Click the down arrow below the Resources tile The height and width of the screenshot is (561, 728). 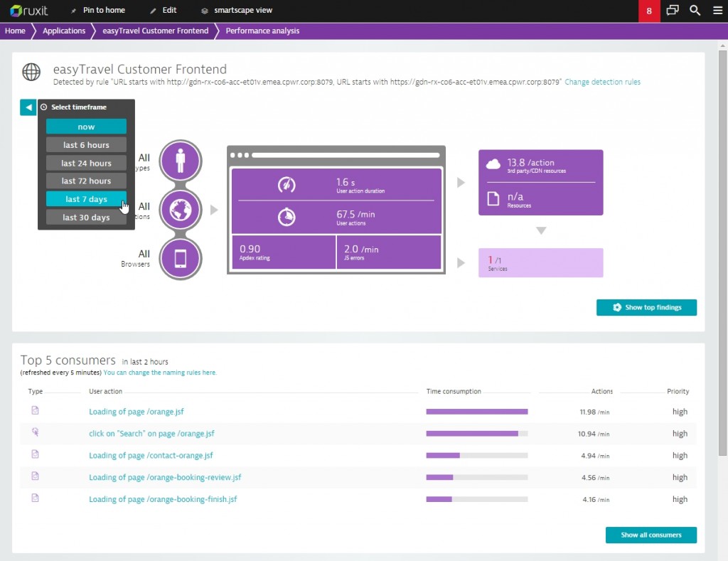[x=541, y=231]
